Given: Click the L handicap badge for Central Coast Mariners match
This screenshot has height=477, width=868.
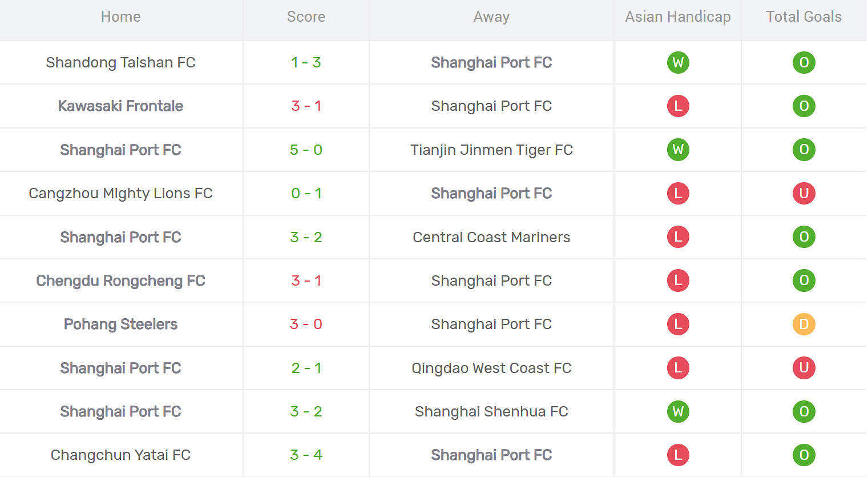Looking at the screenshot, I should 678,237.
